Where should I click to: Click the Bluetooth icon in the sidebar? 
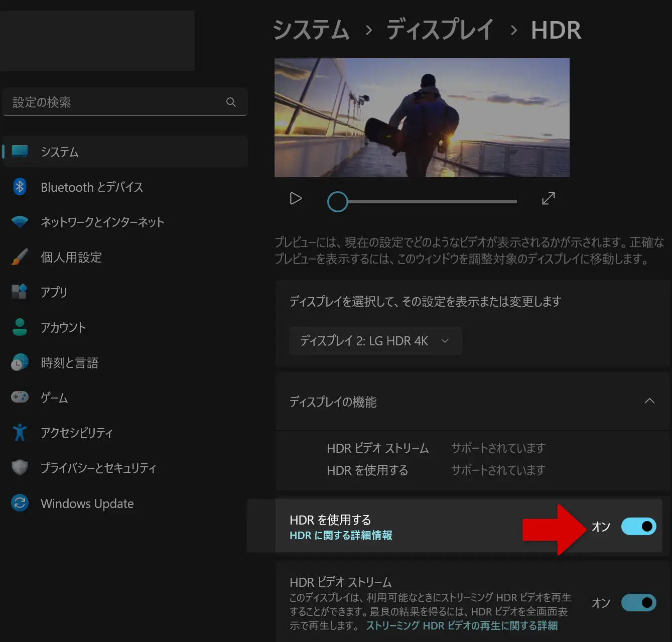(x=20, y=187)
